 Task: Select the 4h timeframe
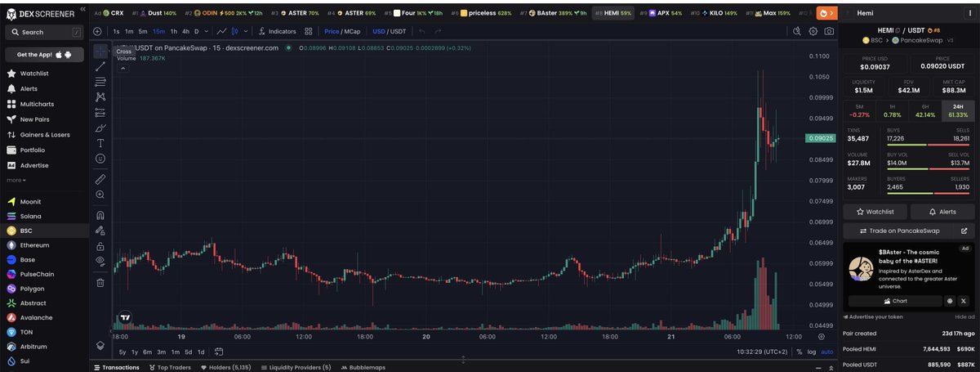[x=186, y=31]
